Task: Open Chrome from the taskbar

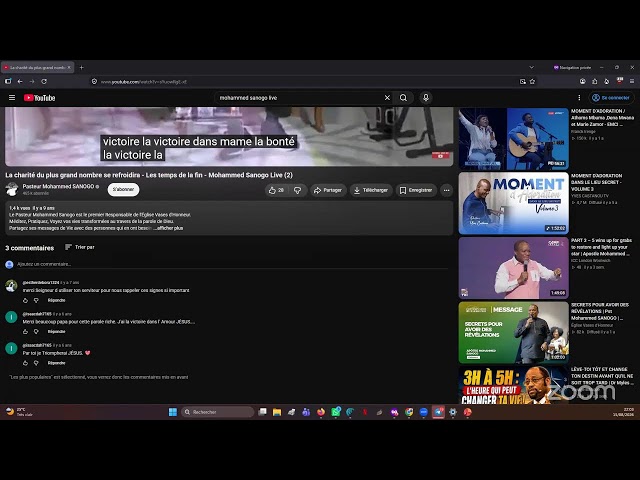Action: coord(409,412)
